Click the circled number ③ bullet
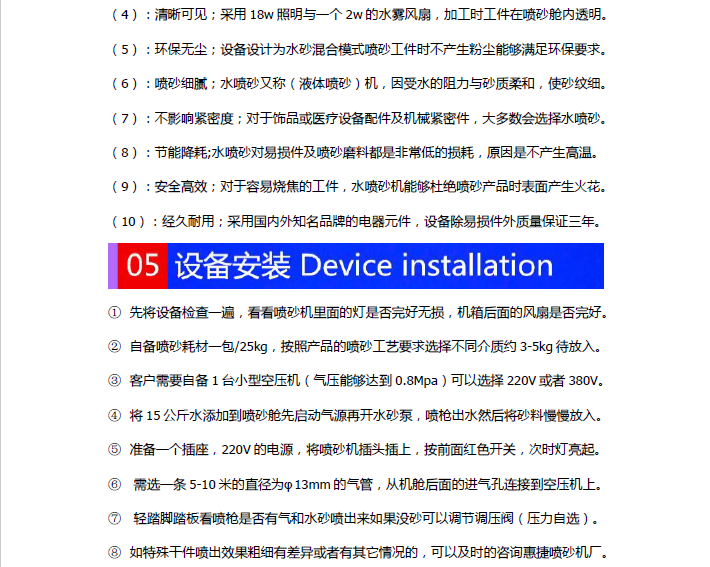 [115, 381]
